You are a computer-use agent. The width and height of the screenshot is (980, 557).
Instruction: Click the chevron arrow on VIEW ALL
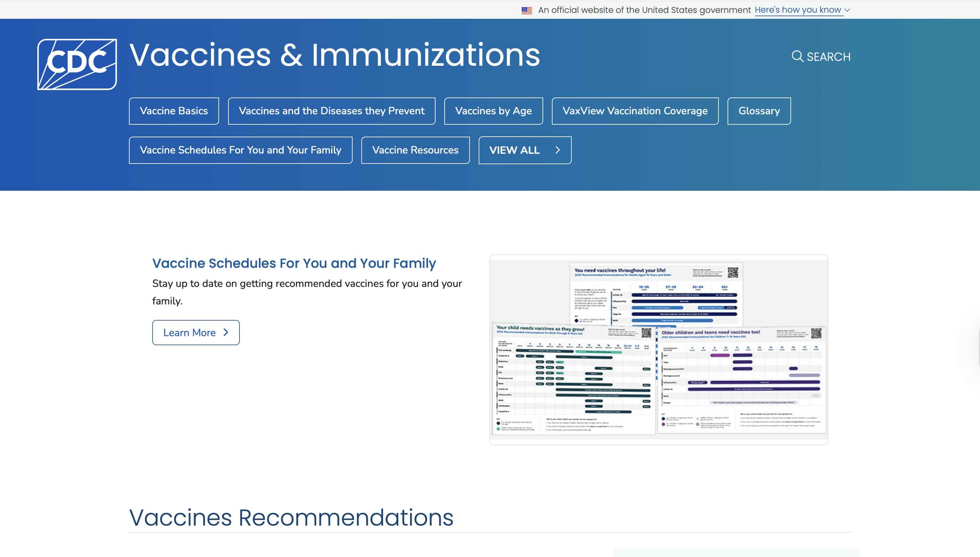[558, 150]
